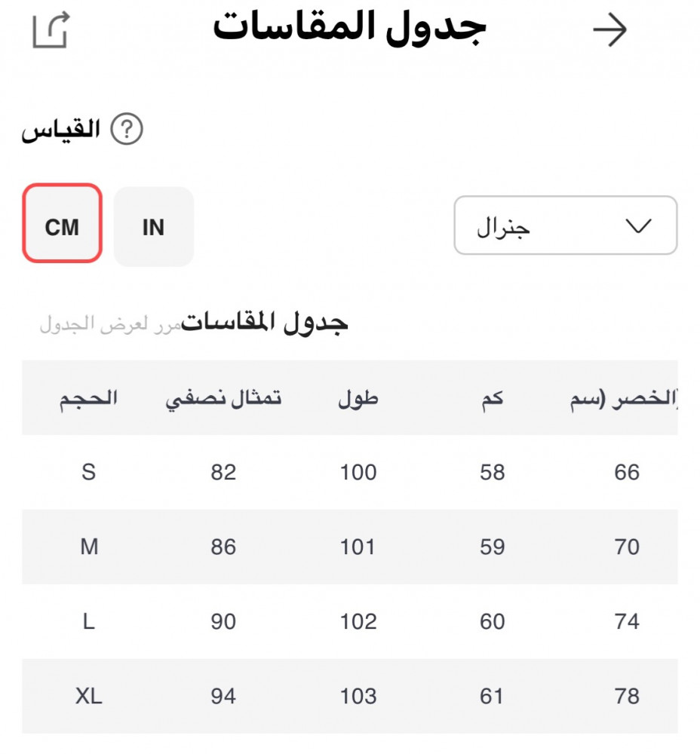
Task: Click the الخصر column header
Action: coord(625,398)
